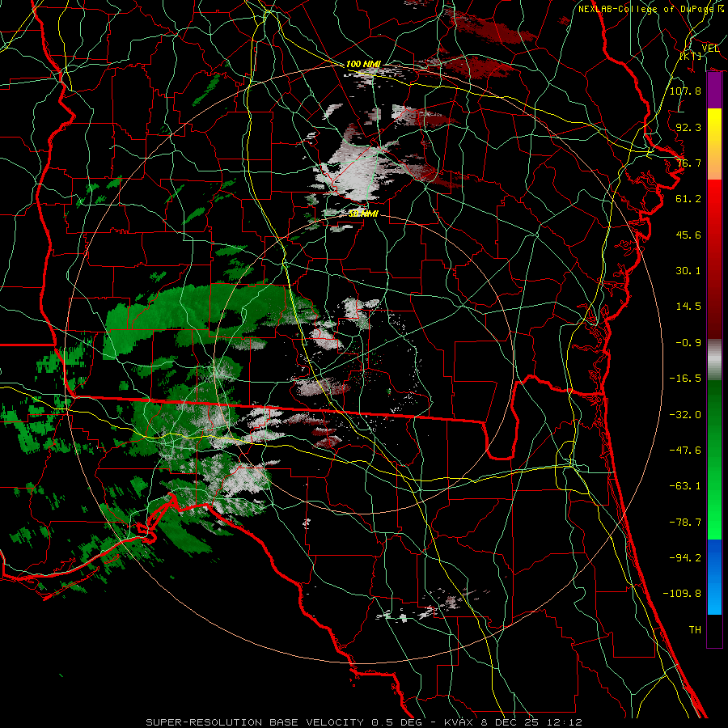Click the -63.1 legend value
728x728 pixels.
point(685,486)
